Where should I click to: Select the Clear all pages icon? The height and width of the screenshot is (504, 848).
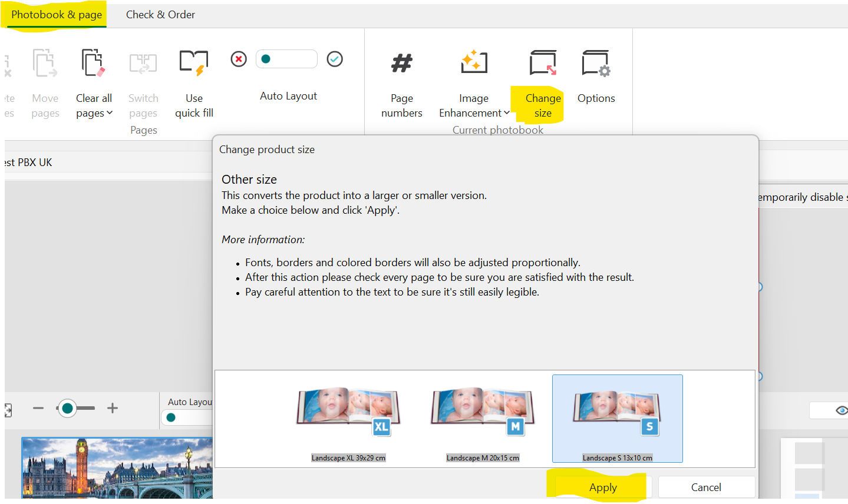93,62
